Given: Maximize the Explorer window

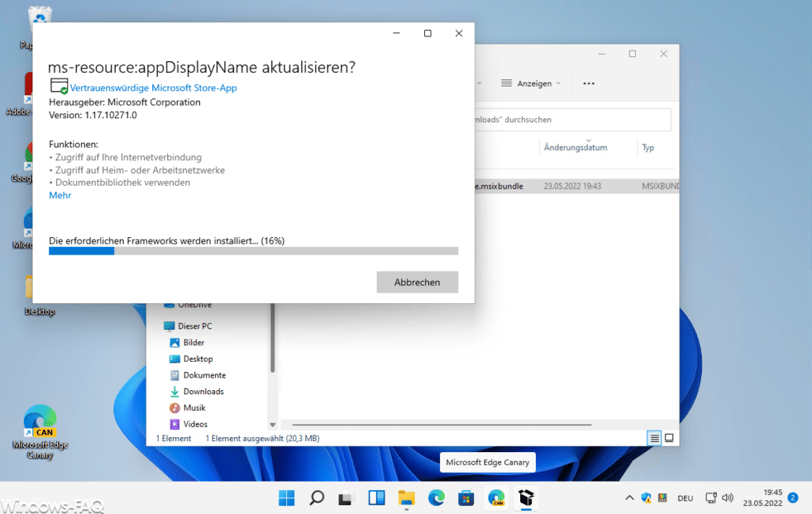Looking at the screenshot, I should pos(632,54).
